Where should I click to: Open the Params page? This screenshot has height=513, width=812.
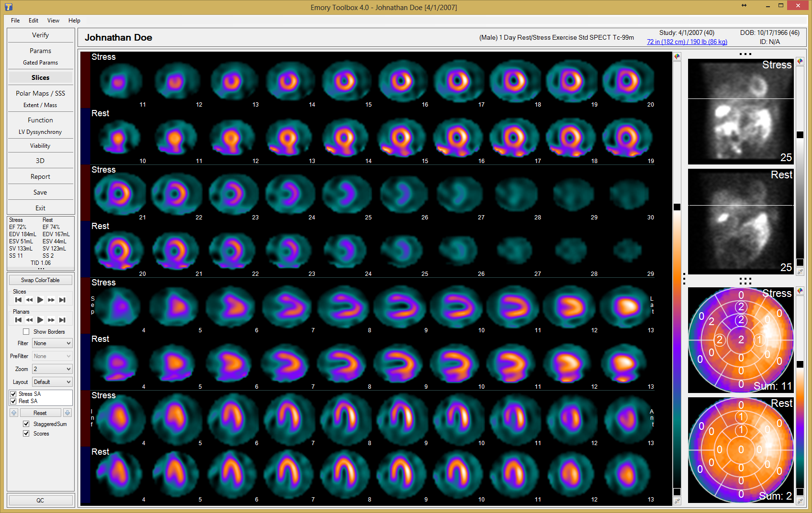41,51
